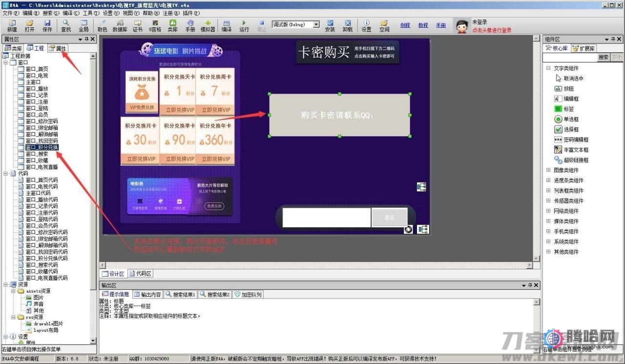Screen dimensions: 625x364
Task: Click the 全局 (Global) toolbar icon
Action: click(83, 26)
